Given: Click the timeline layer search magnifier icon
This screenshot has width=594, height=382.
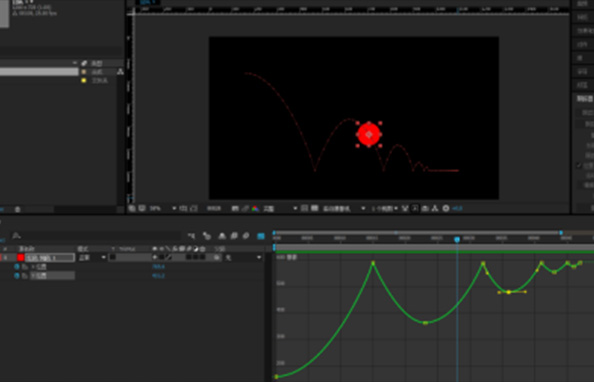Looking at the screenshot, I should pyautogui.click(x=16, y=236).
